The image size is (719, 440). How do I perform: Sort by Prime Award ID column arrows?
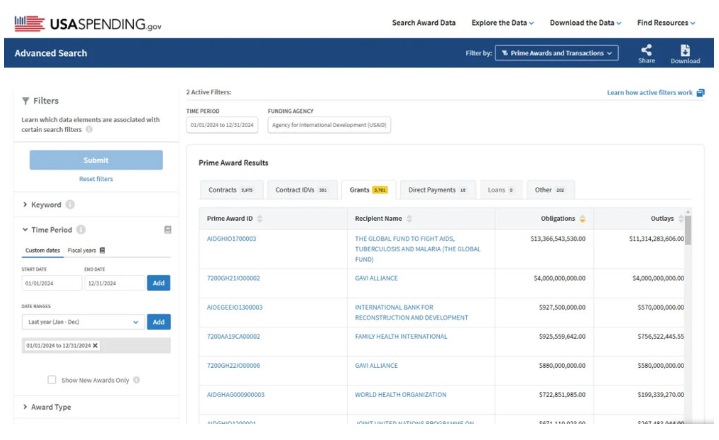point(260,219)
